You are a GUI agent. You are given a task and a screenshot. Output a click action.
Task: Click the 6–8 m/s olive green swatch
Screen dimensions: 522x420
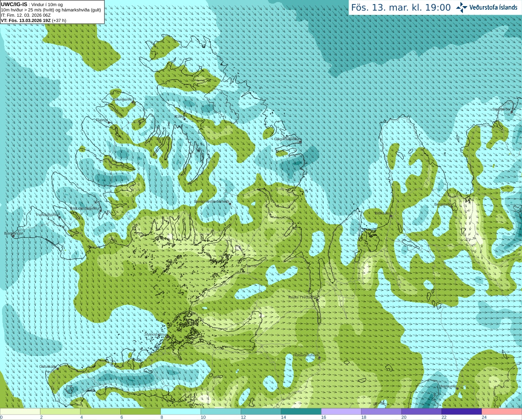[x=140, y=411]
